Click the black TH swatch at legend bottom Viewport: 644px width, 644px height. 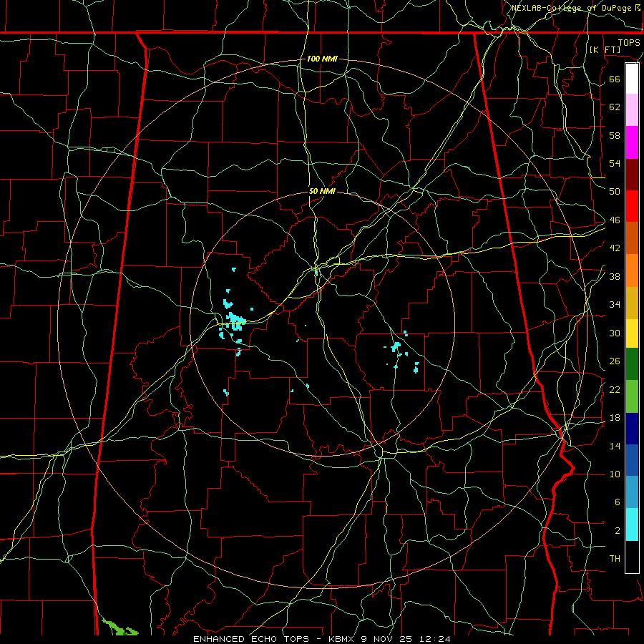pos(632,557)
